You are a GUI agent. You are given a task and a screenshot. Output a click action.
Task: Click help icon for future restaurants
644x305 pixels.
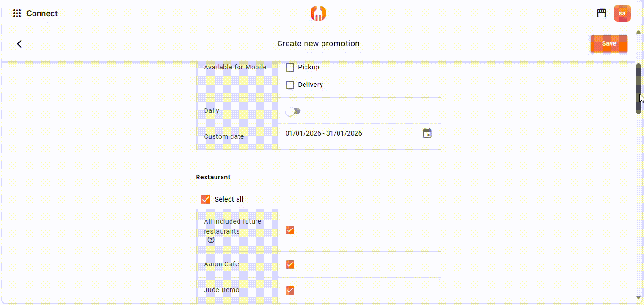(211, 240)
